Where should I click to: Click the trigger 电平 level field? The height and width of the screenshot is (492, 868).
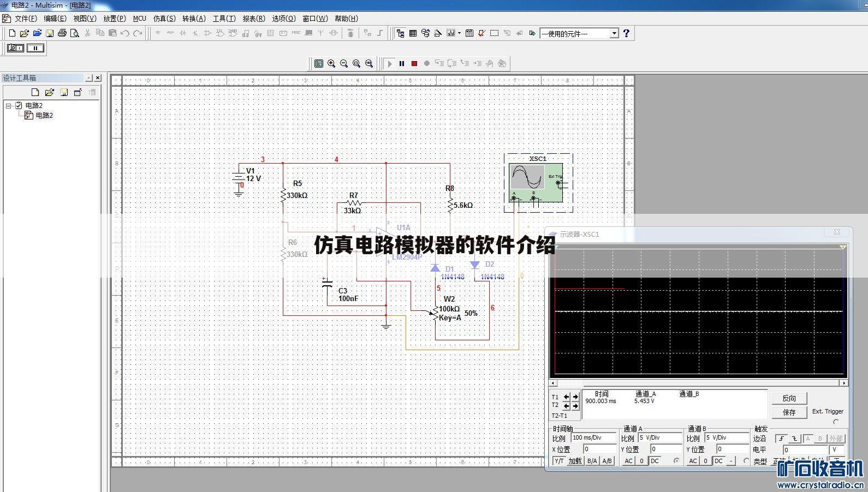click(x=806, y=450)
